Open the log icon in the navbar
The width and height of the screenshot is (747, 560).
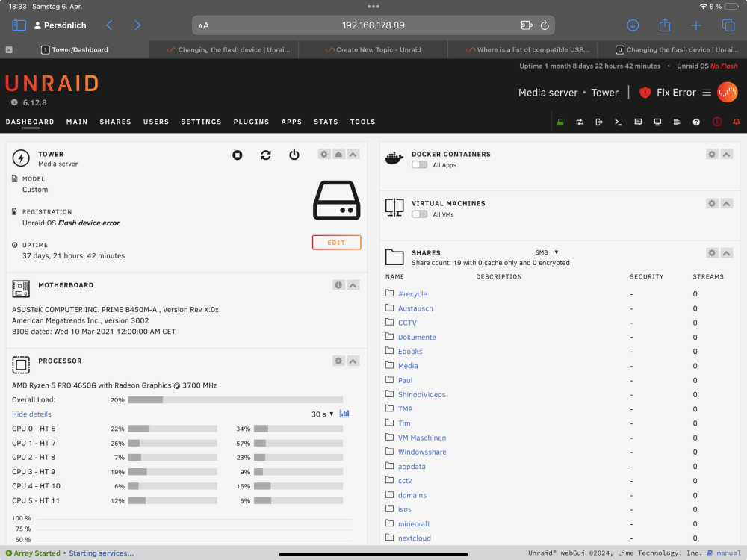click(677, 122)
